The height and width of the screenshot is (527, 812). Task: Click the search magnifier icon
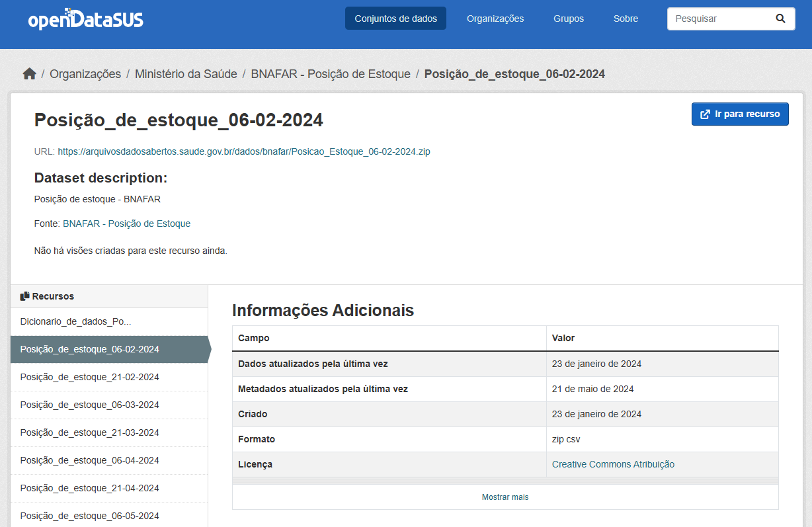[x=780, y=19]
